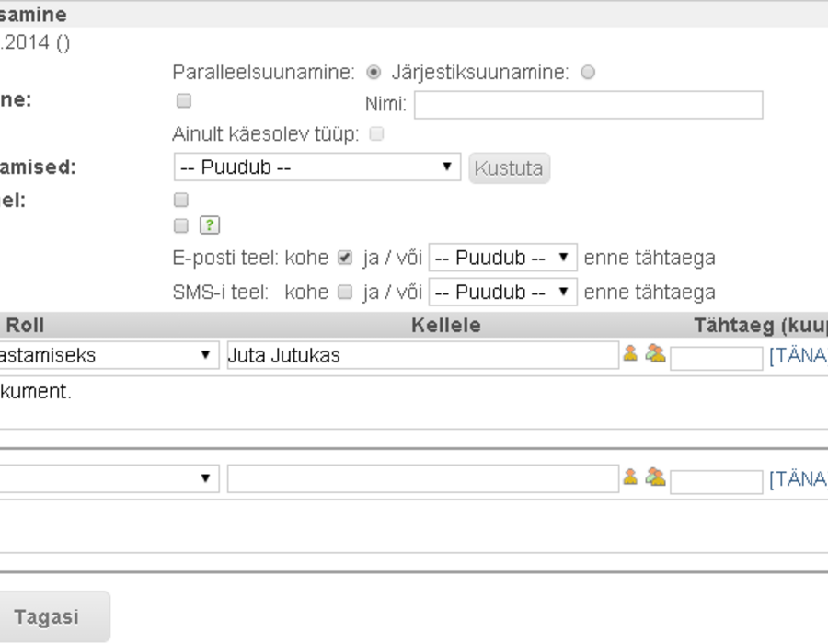Uncheck the E-posti teel kohe checkbox
This screenshot has width=828, height=644.
click(345, 258)
